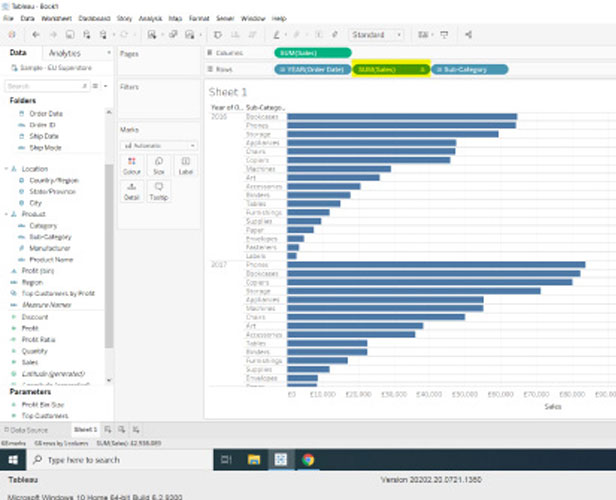This screenshot has height=500, width=616.
Task: Click the Redo forward arrow in toolbar
Action: pyautogui.click(x=53, y=35)
